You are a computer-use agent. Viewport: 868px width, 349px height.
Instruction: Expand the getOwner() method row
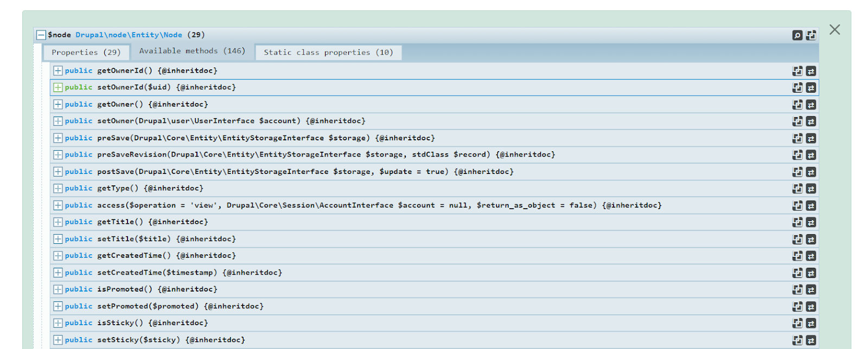pyautogui.click(x=58, y=104)
